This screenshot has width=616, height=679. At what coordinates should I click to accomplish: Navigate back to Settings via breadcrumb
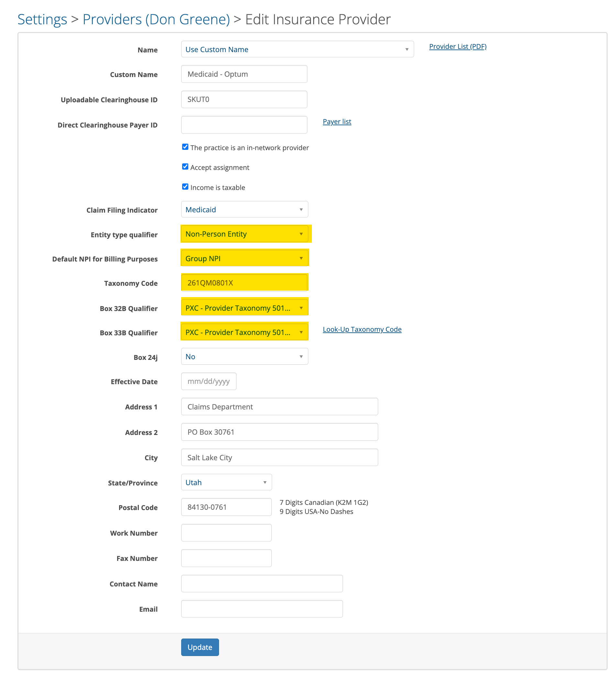pos(42,19)
